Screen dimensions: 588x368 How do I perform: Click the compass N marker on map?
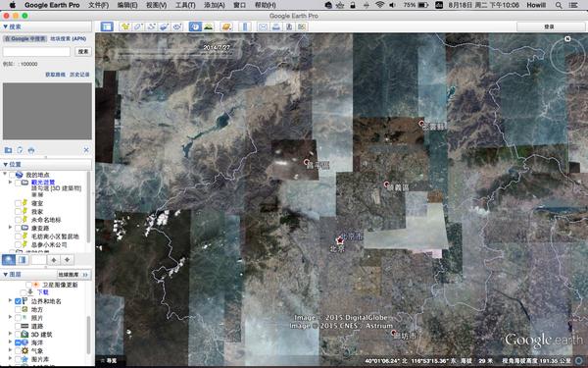[567, 38]
